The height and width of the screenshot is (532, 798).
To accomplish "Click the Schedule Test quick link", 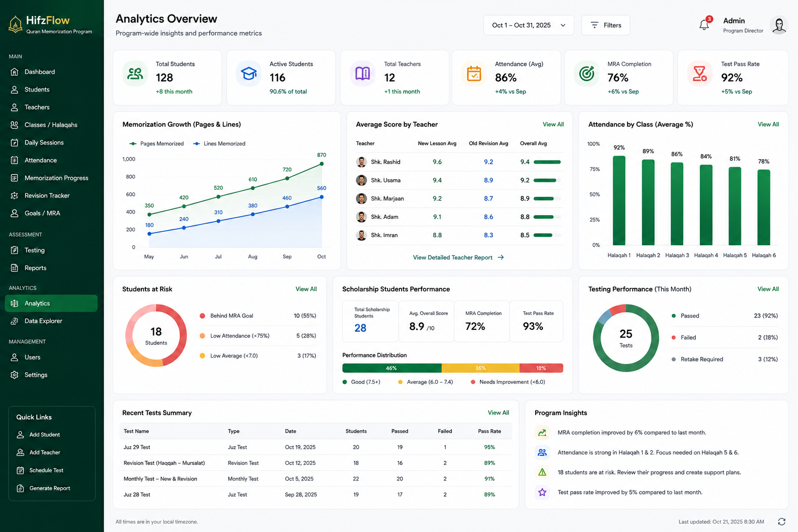I will coord(40,470).
